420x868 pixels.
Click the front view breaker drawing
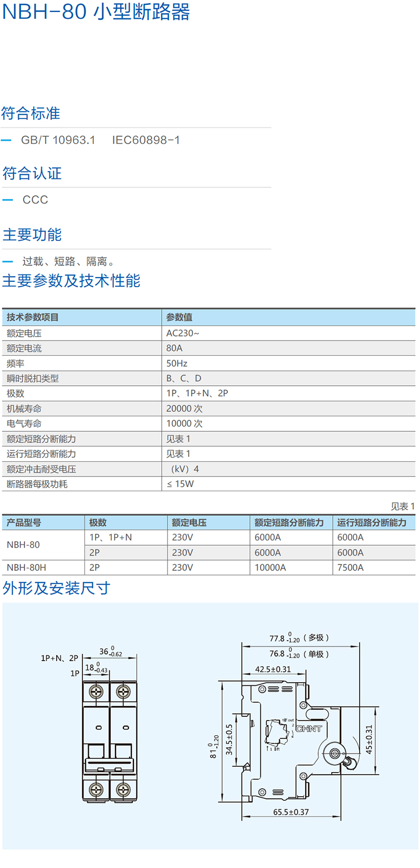(x=110, y=741)
